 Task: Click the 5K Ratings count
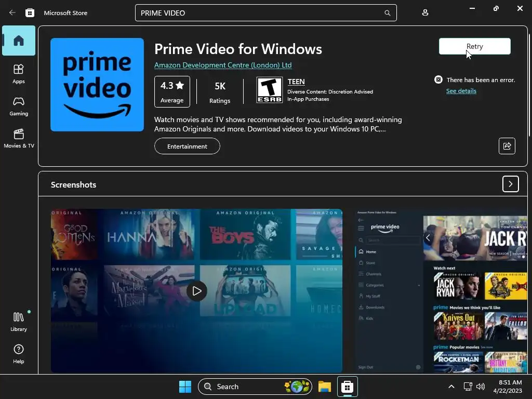click(220, 92)
